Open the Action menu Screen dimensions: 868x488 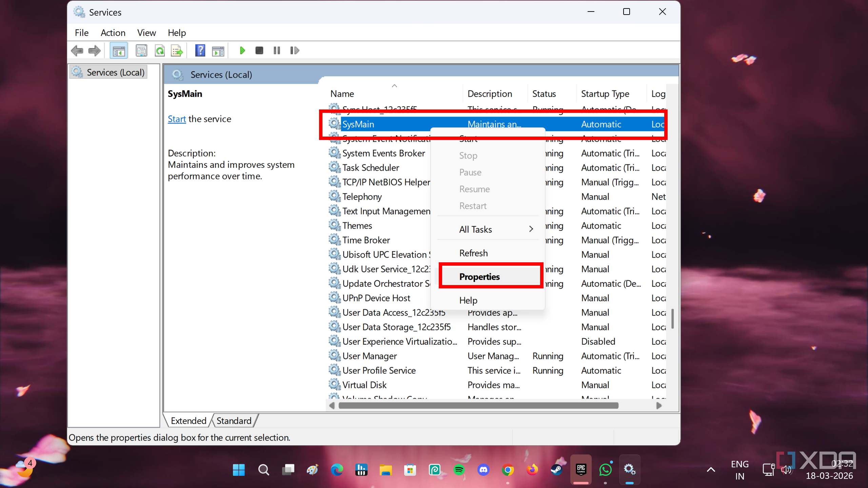click(x=113, y=33)
